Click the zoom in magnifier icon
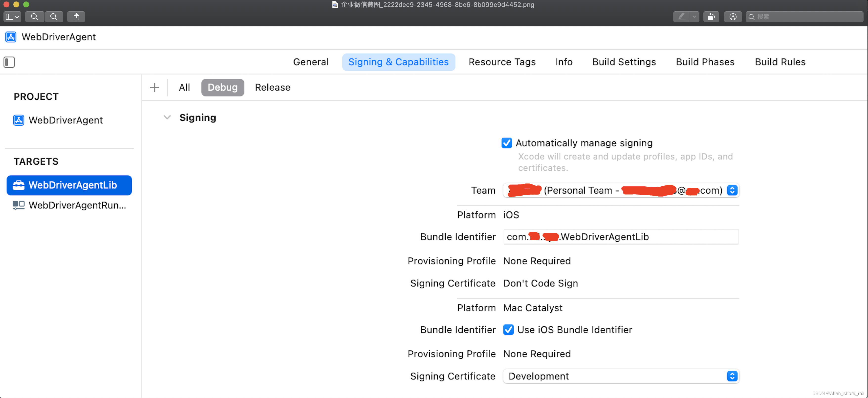 pos(54,17)
